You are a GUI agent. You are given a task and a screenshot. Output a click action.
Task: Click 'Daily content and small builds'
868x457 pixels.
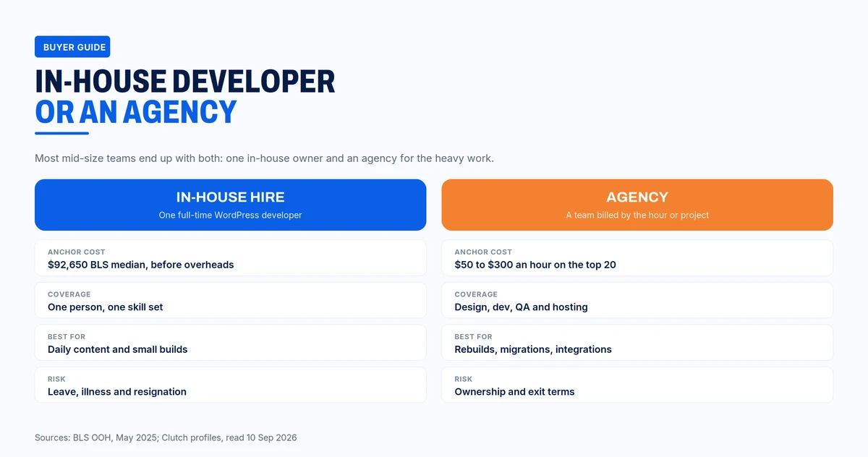[118, 349]
